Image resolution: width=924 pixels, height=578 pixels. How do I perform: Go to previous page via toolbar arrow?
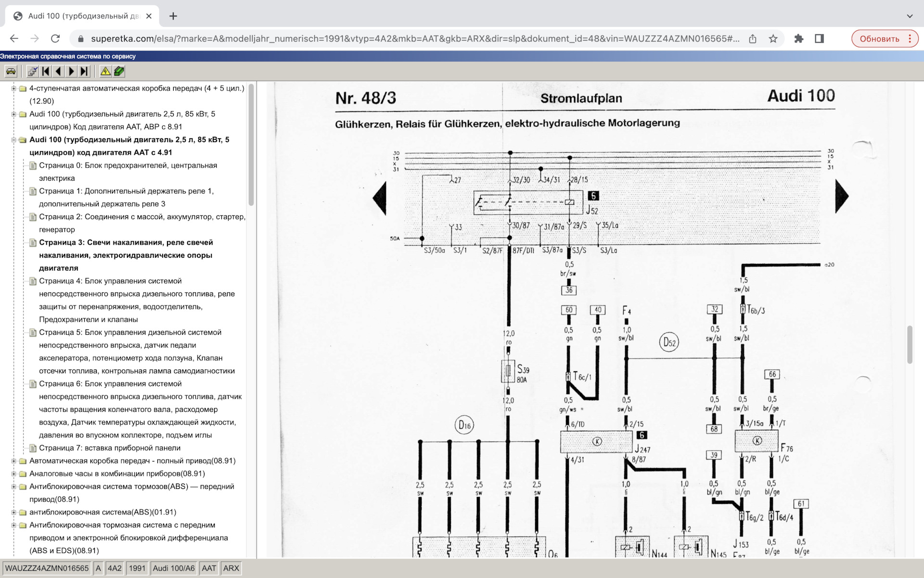58,72
